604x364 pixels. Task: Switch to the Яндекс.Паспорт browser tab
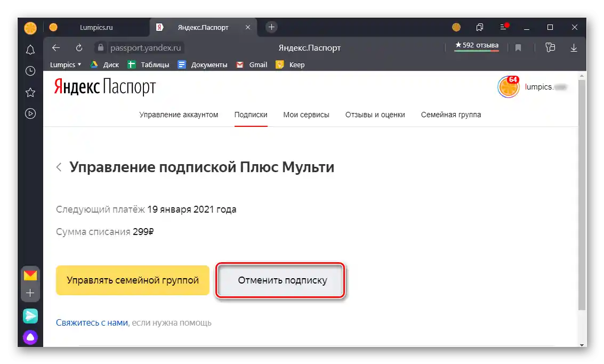(x=203, y=27)
